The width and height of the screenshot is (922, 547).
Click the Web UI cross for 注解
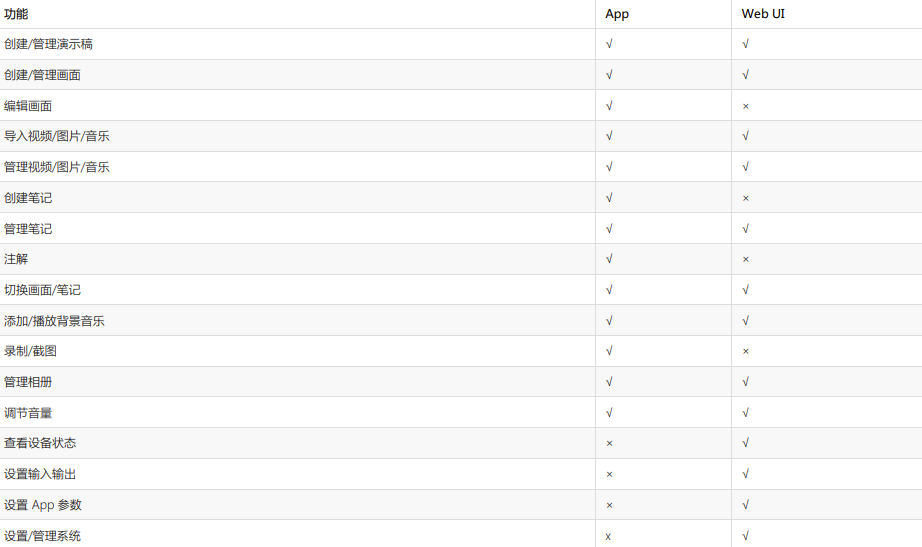click(746, 259)
